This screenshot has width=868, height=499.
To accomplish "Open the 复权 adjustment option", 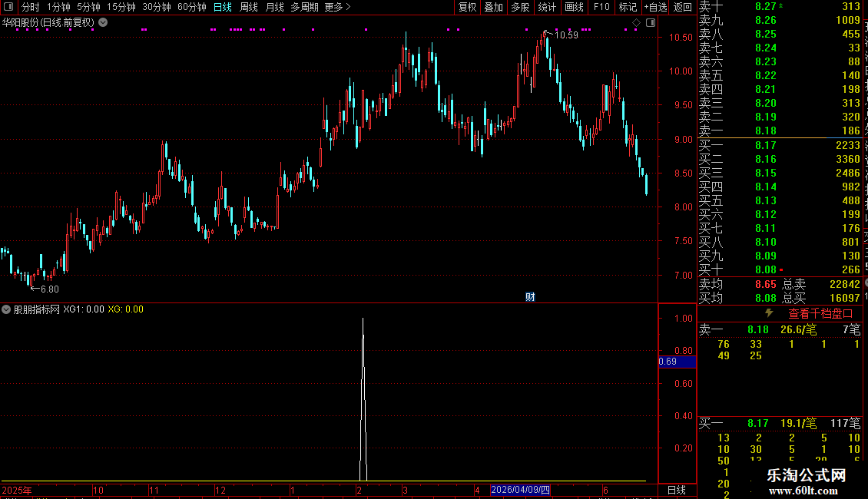I will coord(467,7).
